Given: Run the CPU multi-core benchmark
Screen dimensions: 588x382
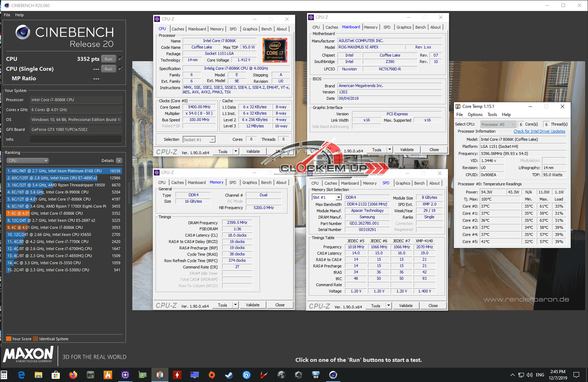Looking at the screenshot, I should (109, 59).
